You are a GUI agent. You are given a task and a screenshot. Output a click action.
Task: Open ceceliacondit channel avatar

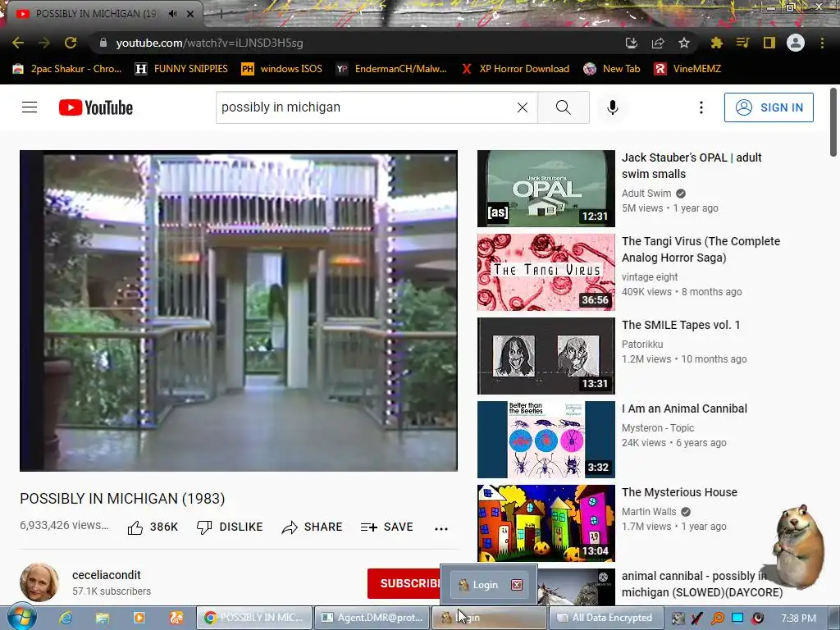[39, 582]
